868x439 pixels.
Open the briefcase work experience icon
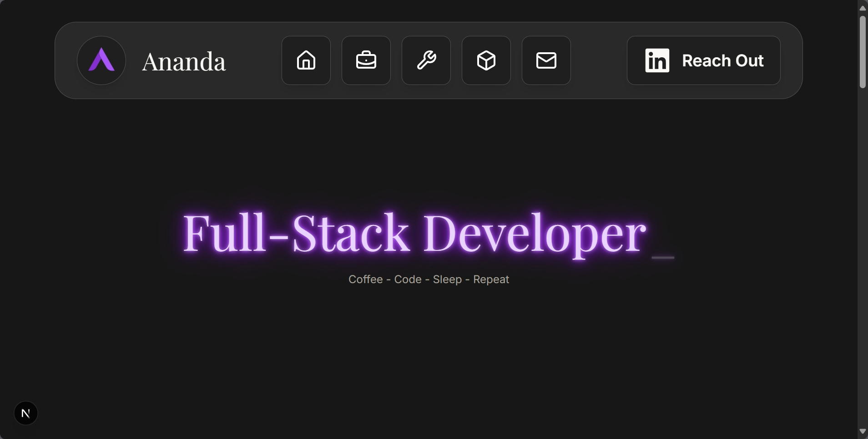[x=366, y=60]
